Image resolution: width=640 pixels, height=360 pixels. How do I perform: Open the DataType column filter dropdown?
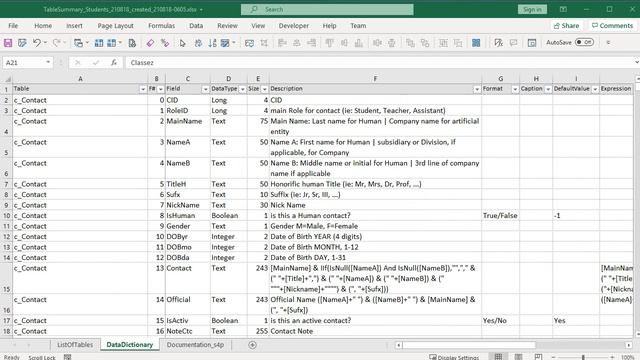pyautogui.click(x=242, y=89)
